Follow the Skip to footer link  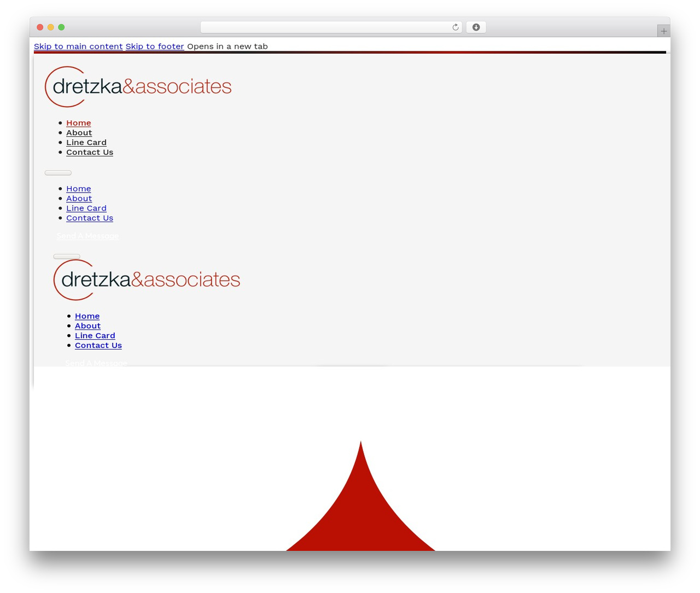click(x=155, y=46)
